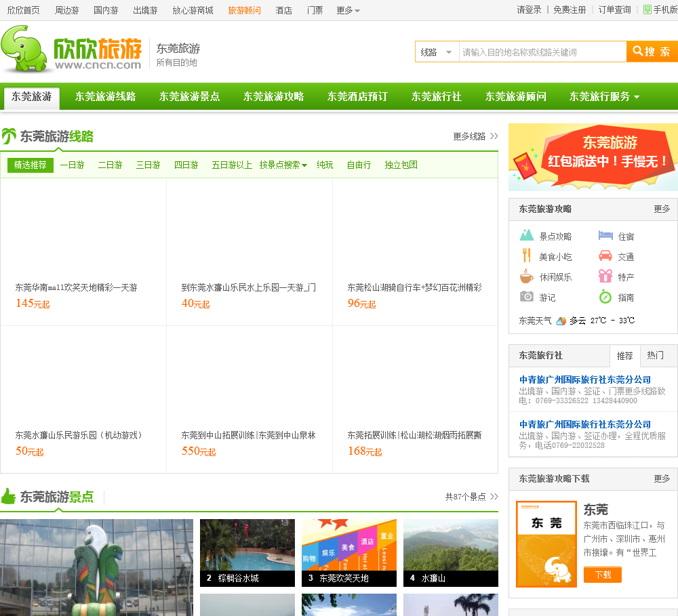Click the car icon for 交通
This screenshot has height=616, width=678.
pos(605,256)
